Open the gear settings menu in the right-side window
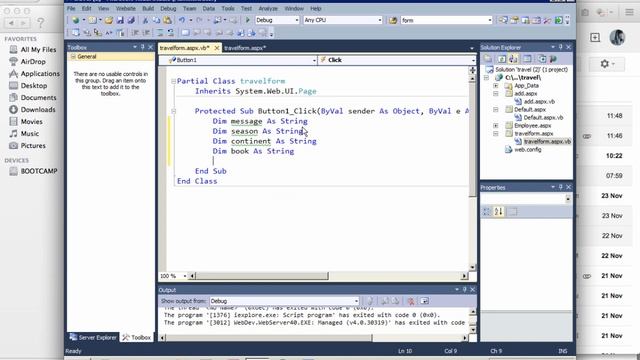Image resolution: width=640 pixels, height=360 pixels. point(607,64)
